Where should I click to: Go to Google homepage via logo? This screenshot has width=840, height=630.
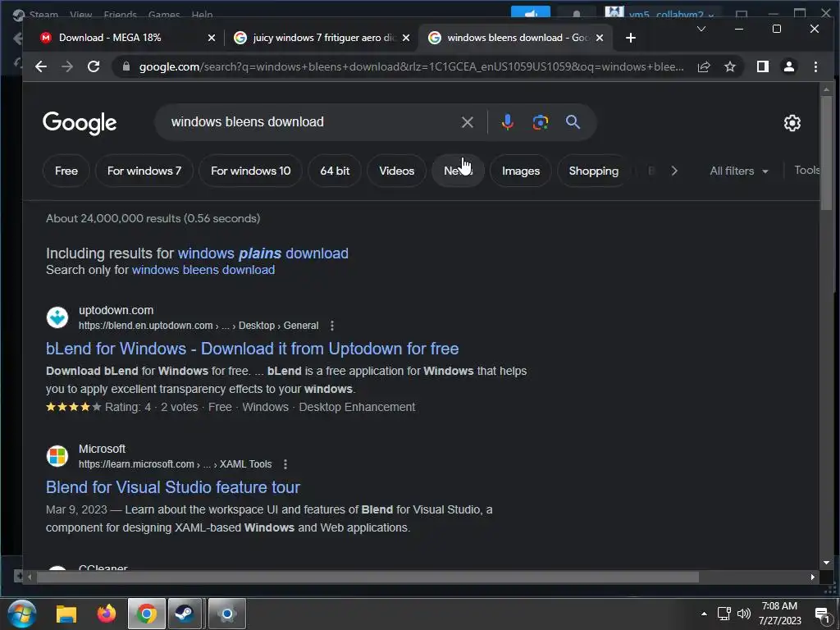click(80, 123)
